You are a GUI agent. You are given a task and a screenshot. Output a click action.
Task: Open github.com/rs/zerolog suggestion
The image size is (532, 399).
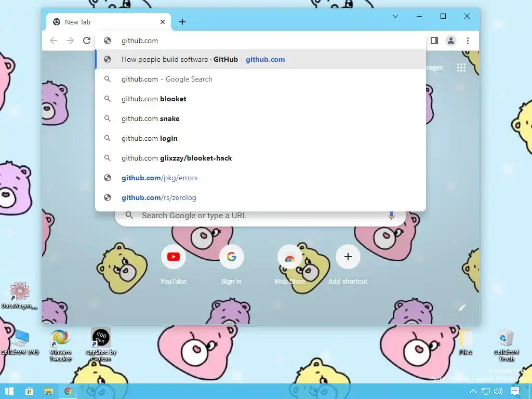tap(260, 197)
